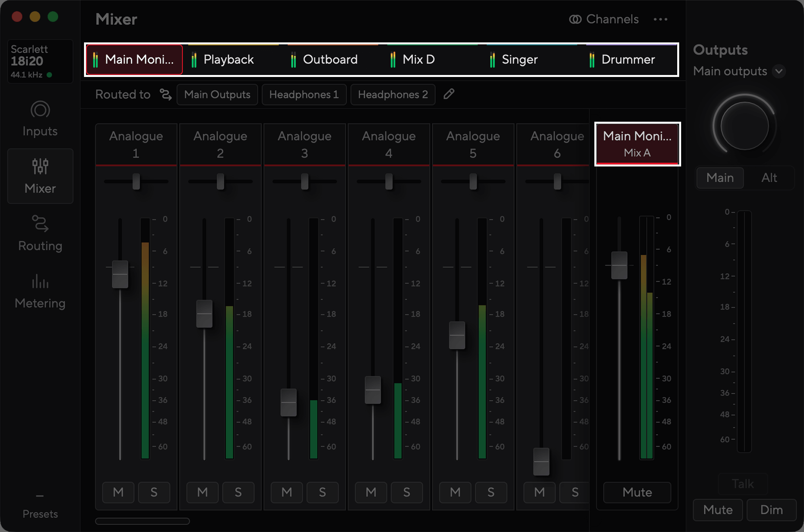The height and width of the screenshot is (532, 804).
Task: Switch to the Singer mix tab
Action: coord(532,60)
